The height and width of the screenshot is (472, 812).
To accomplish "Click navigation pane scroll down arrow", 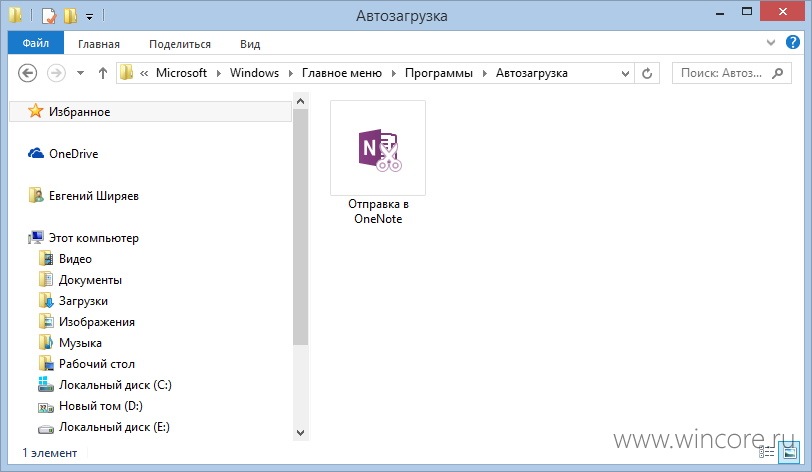I will pos(300,433).
